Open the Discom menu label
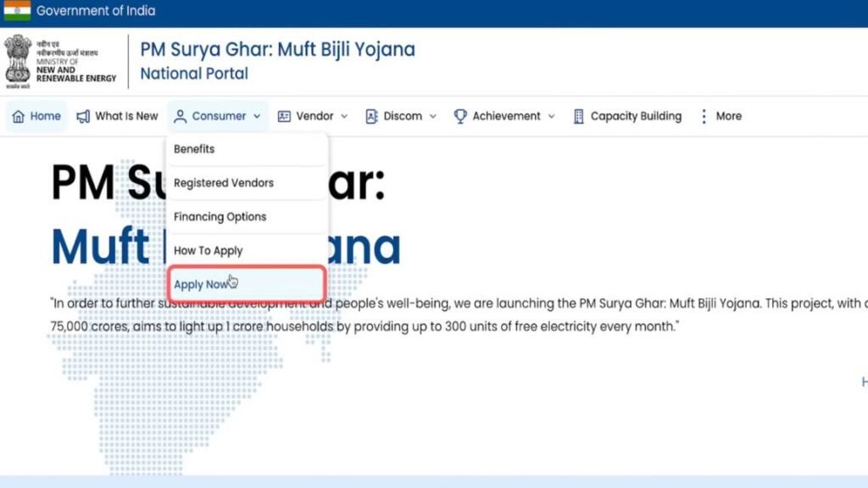The width and height of the screenshot is (868, 488). click(403, 116)
